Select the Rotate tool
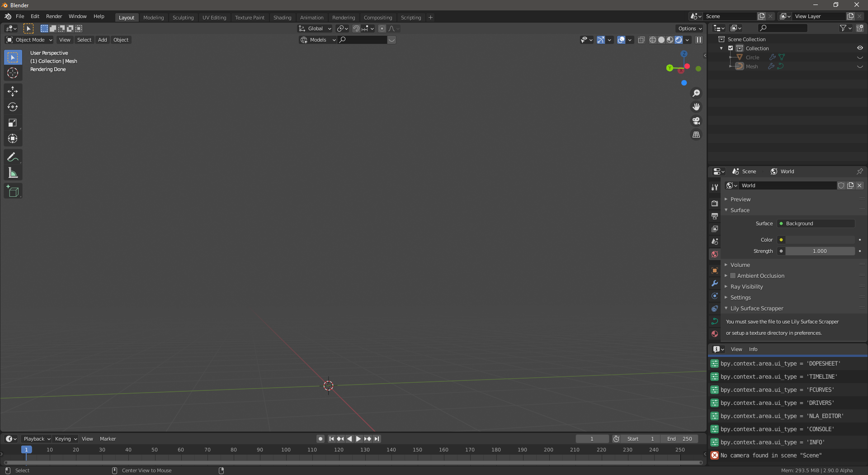 click(13, 107)
